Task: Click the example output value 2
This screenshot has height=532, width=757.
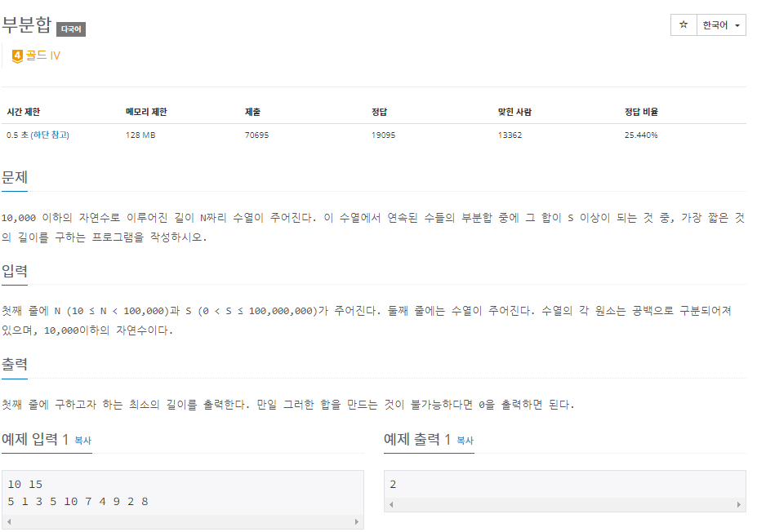Action: [x=393, y=484]
